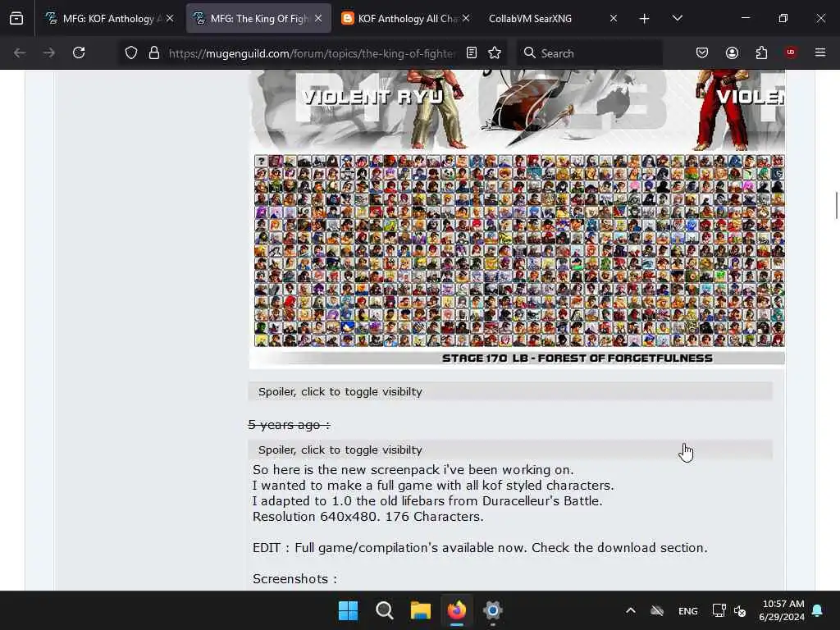Close the CollabVM SearXNG tab
Viewport: 840px width, 630px height.
point(614,19)
